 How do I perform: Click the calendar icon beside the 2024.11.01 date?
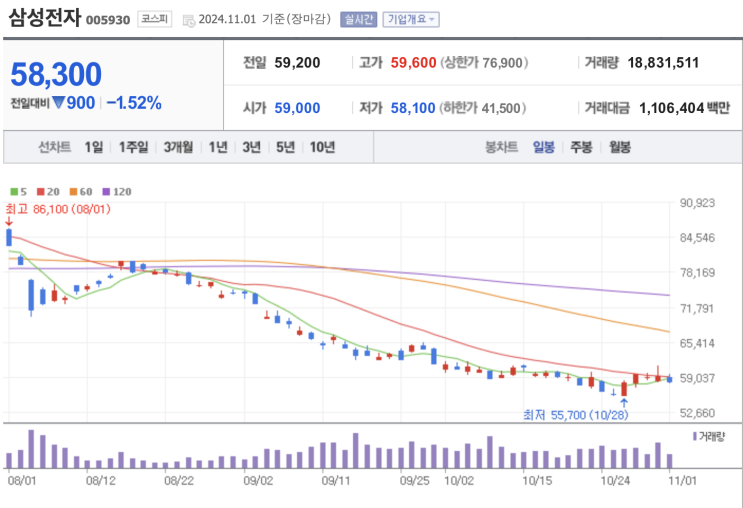[189, 20]
